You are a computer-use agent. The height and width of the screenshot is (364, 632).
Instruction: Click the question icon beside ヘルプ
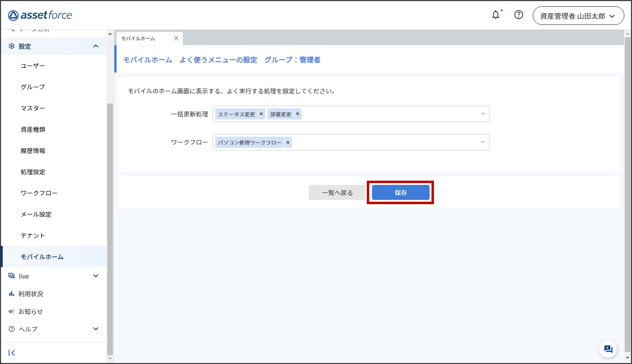click(11, 329)
